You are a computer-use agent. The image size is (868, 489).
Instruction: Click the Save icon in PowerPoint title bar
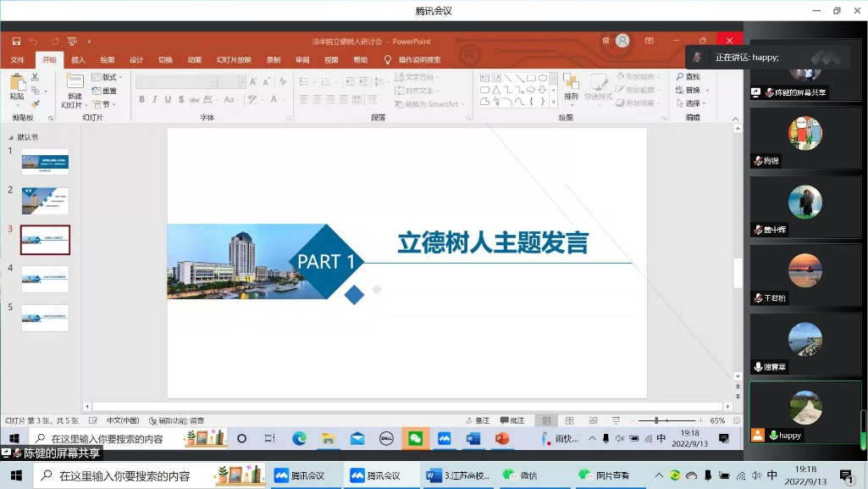pos(16,42)
